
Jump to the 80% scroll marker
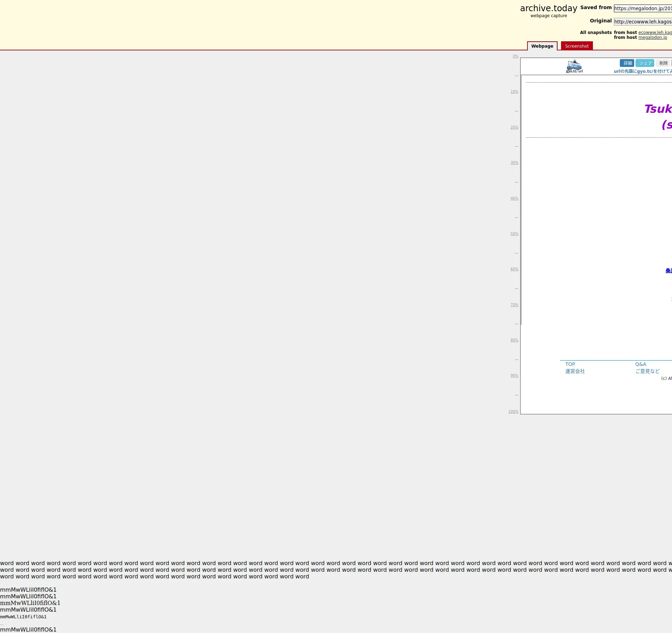(x=514, y=340)
